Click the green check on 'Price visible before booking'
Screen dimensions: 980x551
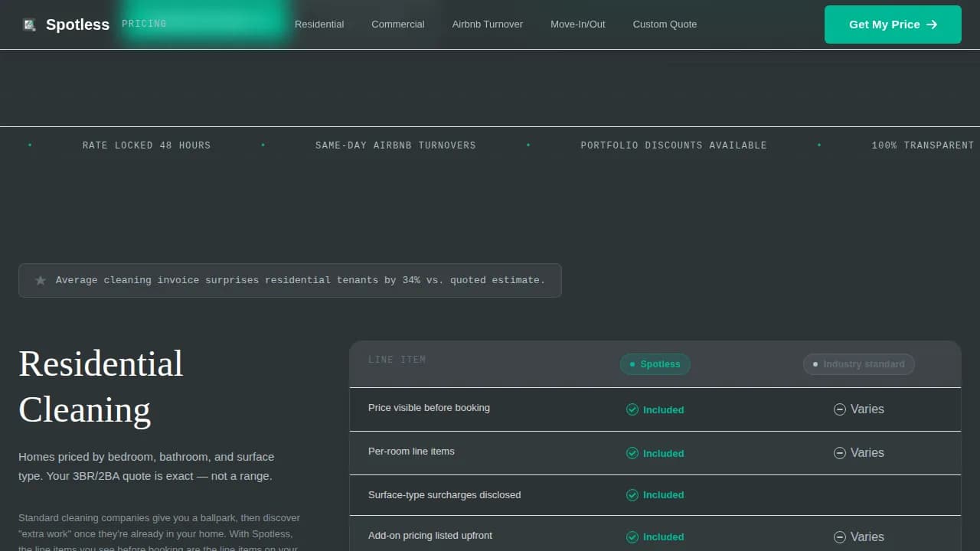click(x=633, y=409)
